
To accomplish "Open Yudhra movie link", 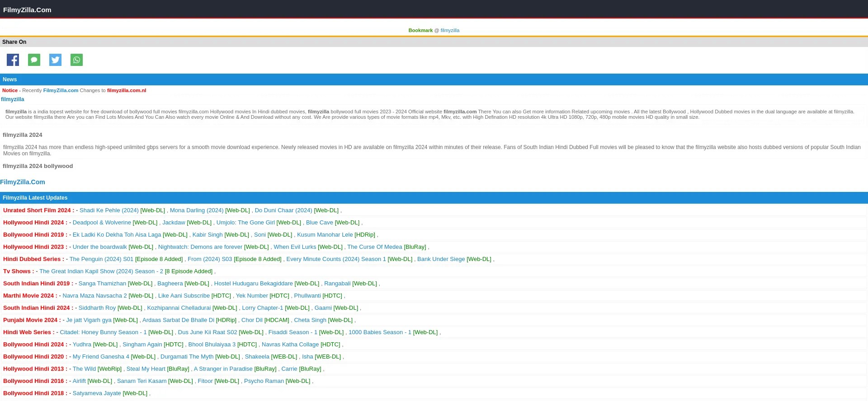I will coord(82,345).
